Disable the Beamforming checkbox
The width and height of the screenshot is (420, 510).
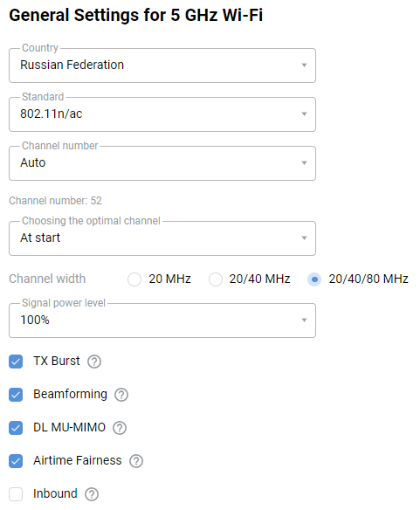click(16, 395)
